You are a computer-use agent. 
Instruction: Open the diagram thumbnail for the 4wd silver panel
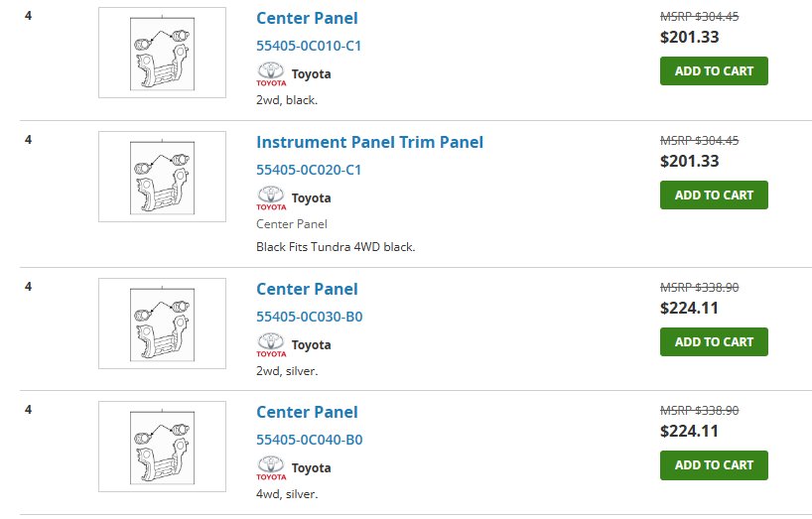[x=162, y=447]
